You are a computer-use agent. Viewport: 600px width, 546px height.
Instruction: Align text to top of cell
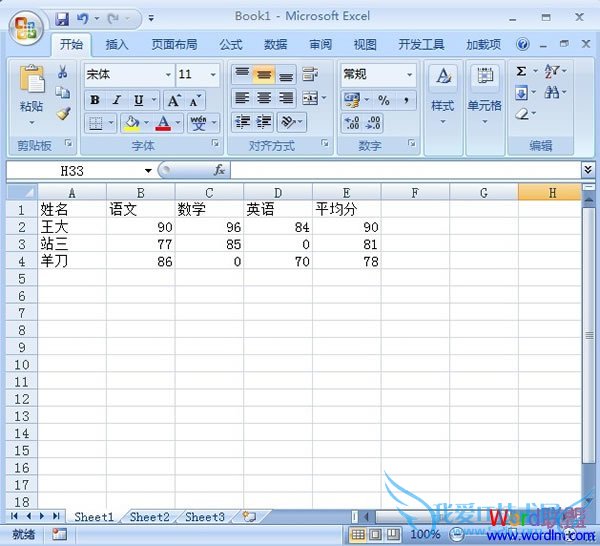point(242,74)
